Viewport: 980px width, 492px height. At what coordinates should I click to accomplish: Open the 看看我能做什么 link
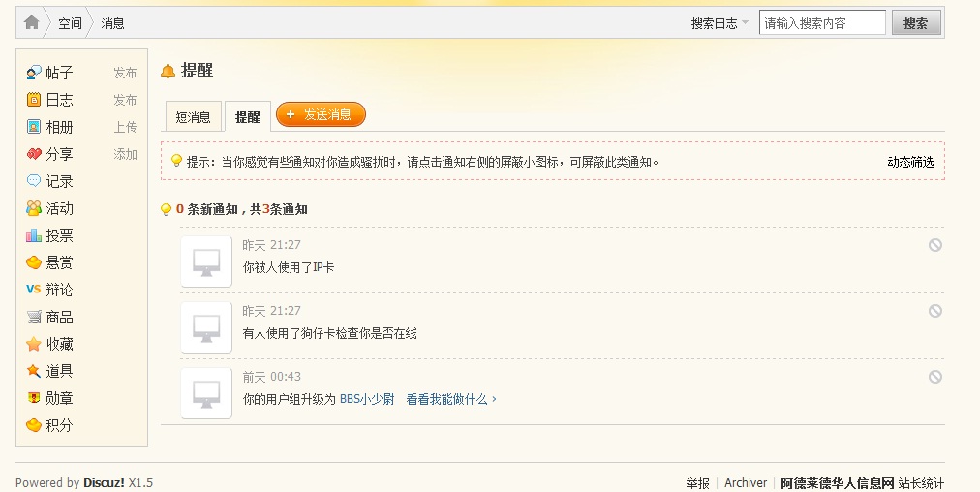point(451,399)
